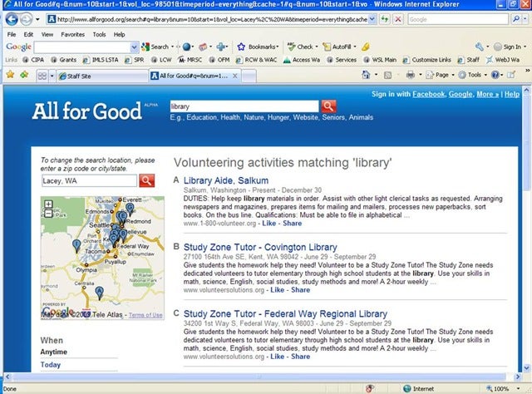Click the Help question mark icon
The image size is (532, 394).
pyautogui.click(x=495, y=75)
